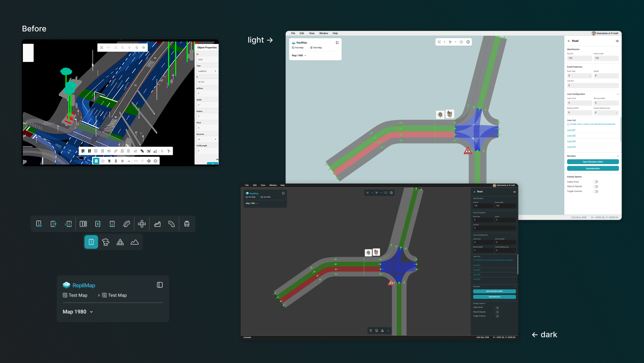The height and width of the screenshot is (363, 644).
Task: Click building object thumbnail in dark window
Action: [376, 252]
